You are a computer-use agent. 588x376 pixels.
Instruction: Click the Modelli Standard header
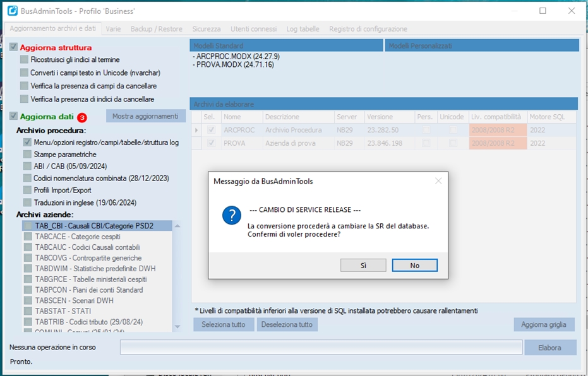pyautogui.click(x=286, y=45)
